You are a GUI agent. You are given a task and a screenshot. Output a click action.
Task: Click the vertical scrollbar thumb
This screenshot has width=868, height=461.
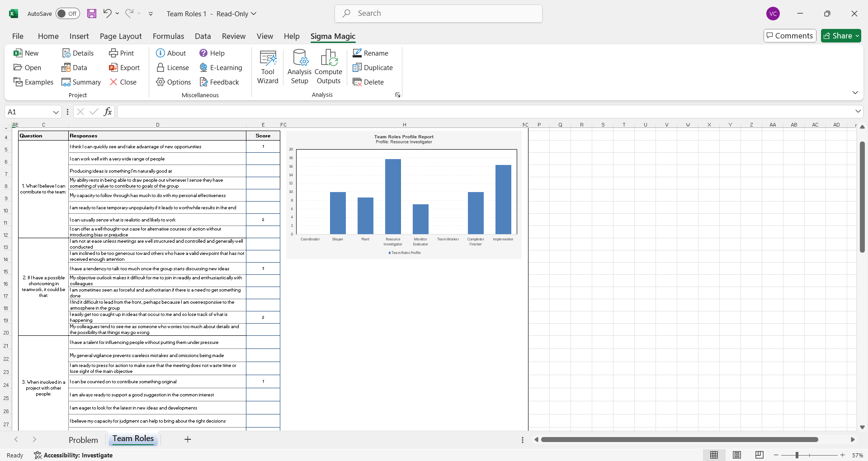click(862, 197)
